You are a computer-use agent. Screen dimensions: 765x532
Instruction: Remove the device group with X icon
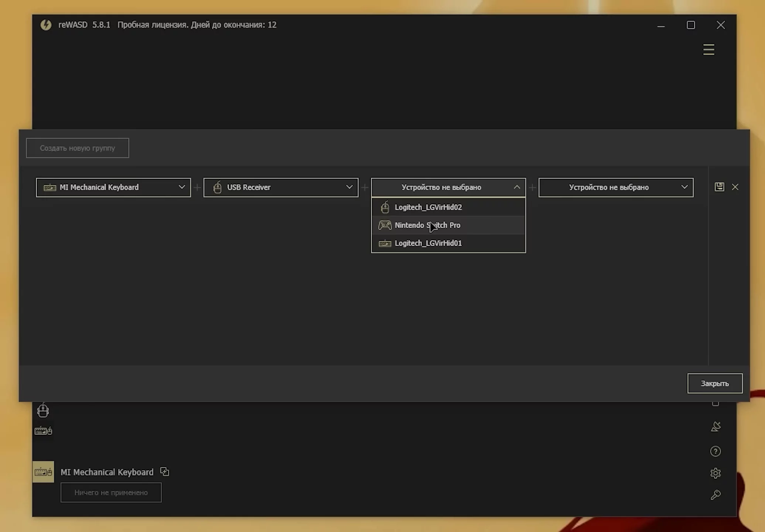pos(735,187)
